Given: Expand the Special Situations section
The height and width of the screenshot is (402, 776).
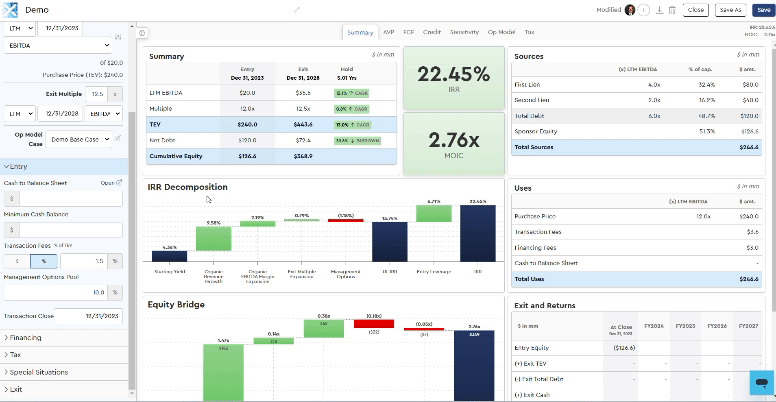Looking at the screenshot, I should click(x=39, y=371).
